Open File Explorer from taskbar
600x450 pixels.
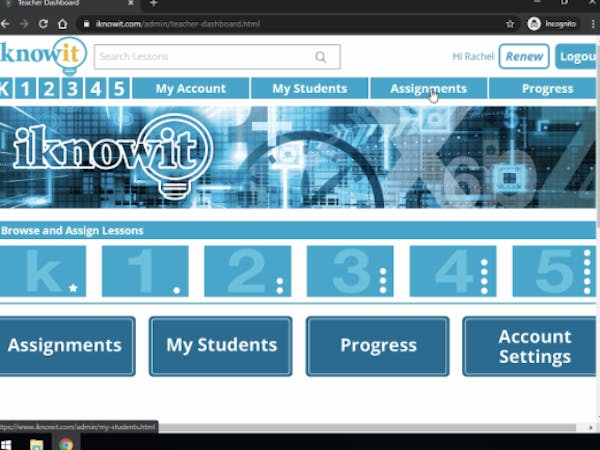pyautogui.click(x=37, y=445)
